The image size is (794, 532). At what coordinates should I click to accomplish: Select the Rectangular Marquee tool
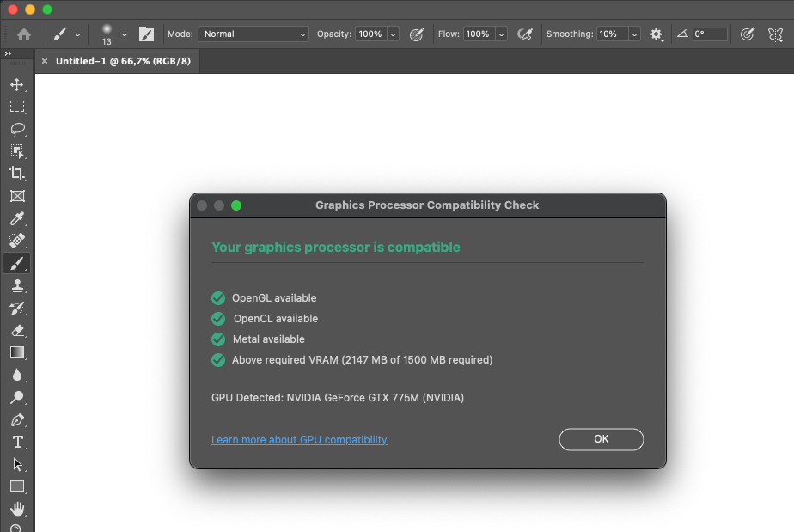[x=17, y=107]
